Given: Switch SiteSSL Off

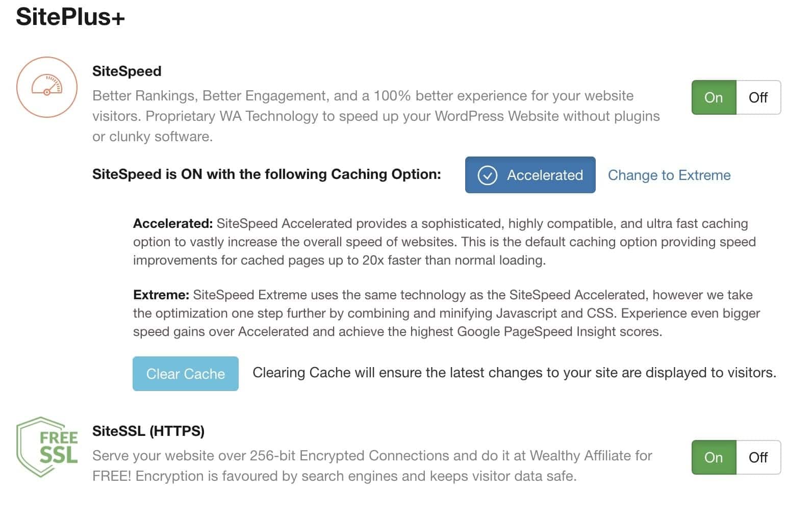Looking at the screenshot, I should pyautogui.click(x=758, y=457).
